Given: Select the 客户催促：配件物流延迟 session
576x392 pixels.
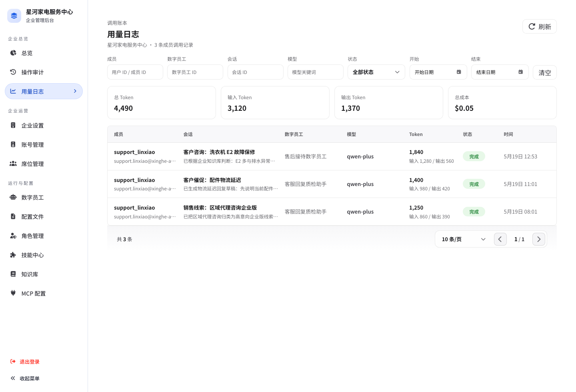Looking at the screenshot, I should [212, 180].
